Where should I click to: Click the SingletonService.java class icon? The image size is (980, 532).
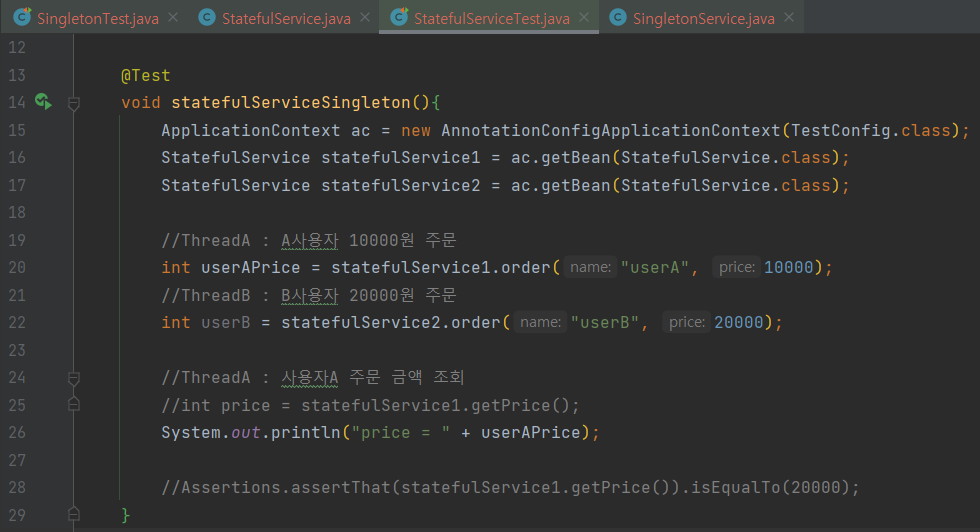pyautogui.click(x=618, y=18)
